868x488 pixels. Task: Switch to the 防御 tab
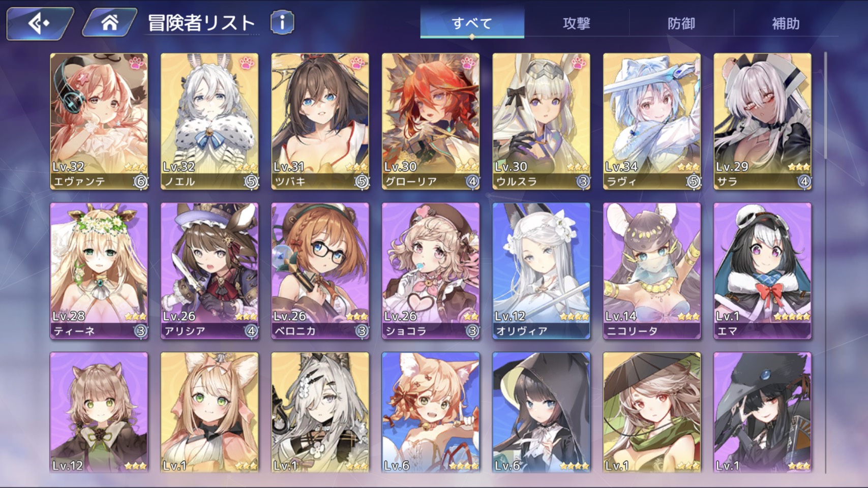681,23
